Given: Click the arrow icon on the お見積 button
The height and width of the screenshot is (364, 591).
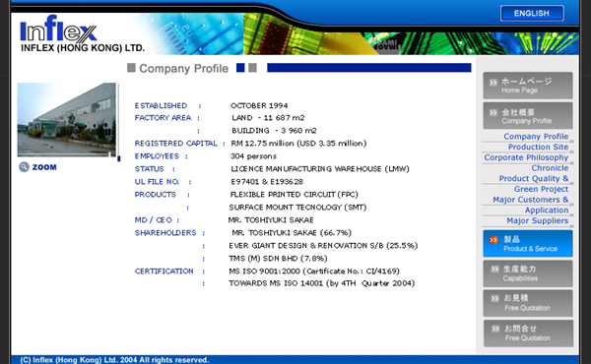Looking at the screenshot, I should 494,298.
